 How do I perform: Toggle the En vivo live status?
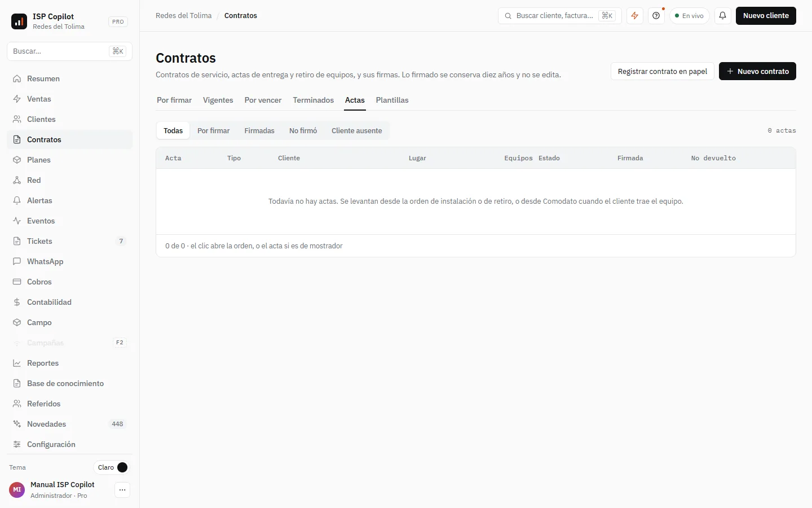(x=690, y=16)
